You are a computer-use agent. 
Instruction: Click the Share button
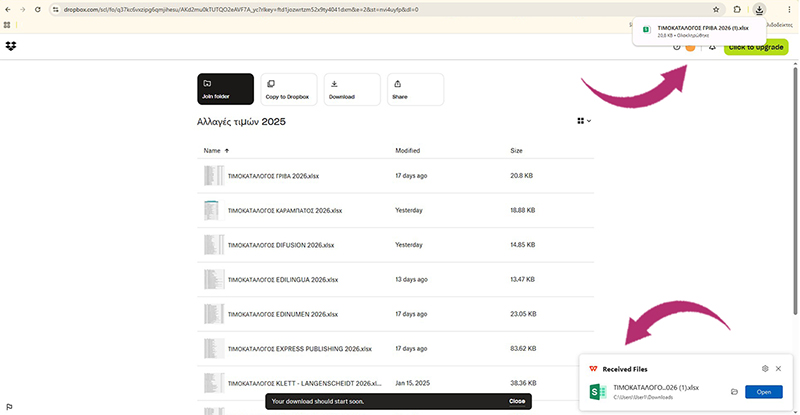point(413,89)
